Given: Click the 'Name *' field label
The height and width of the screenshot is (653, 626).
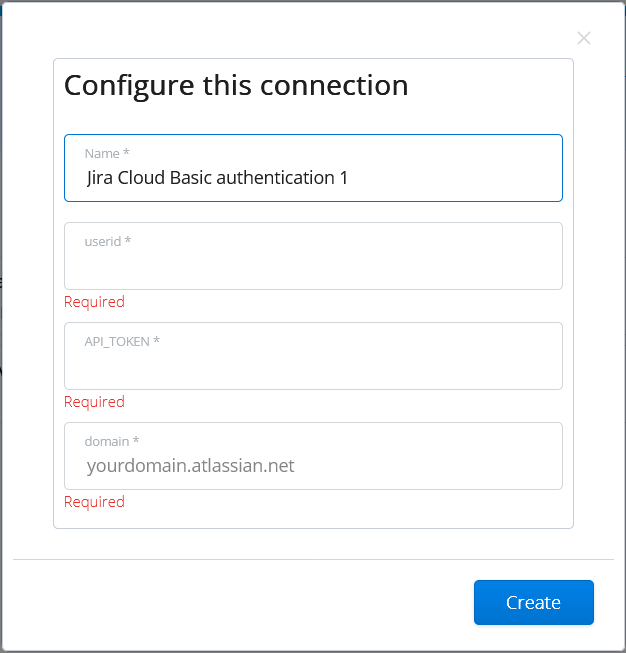Looking at the screenshot, I should 107,153.
